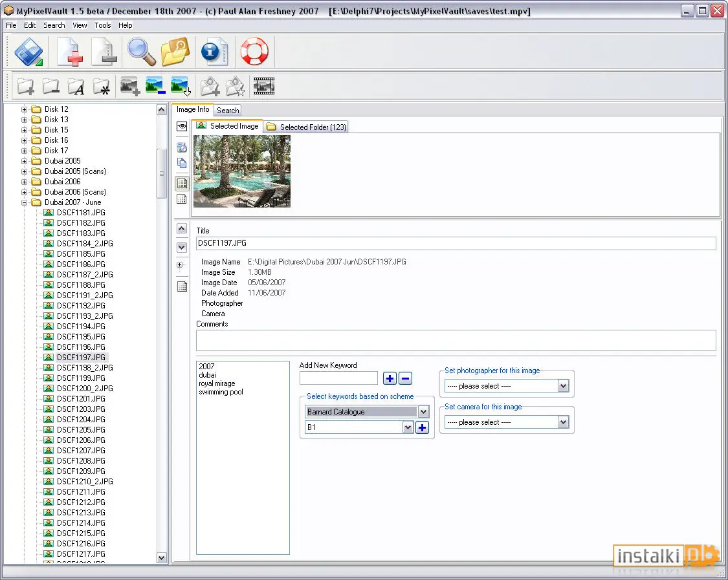728x580 pixels.
Task: Open the Barnard Catalogue scheme dropdown
Action: (423, 412)
